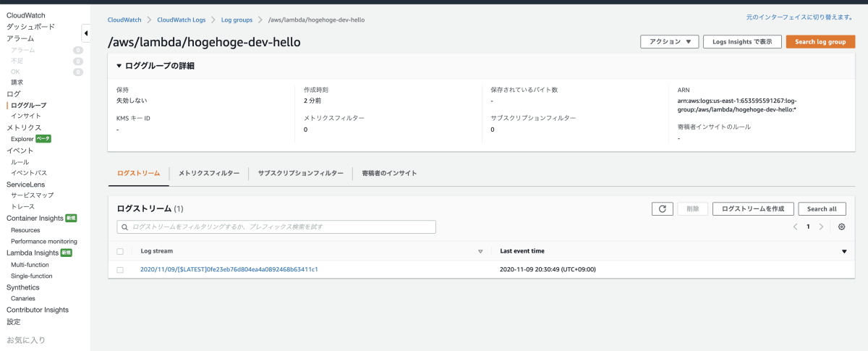The image size is (868, 351).
Task: Open Contributor Insights in sidebar
Action: tap(38, 310)
